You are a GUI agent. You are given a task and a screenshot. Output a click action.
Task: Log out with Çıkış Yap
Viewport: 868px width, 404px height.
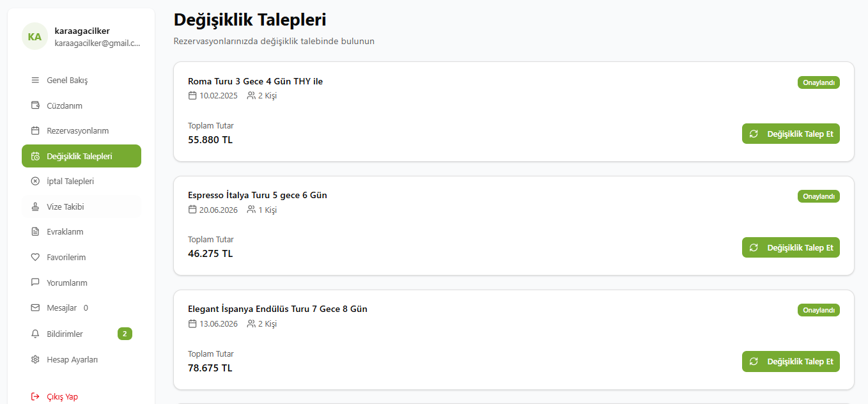(62, 397)
